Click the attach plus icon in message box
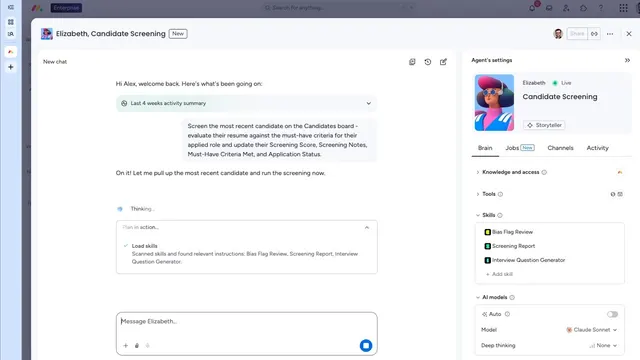The width and height of the screenshot is (640, 360). tap(126, 346)
